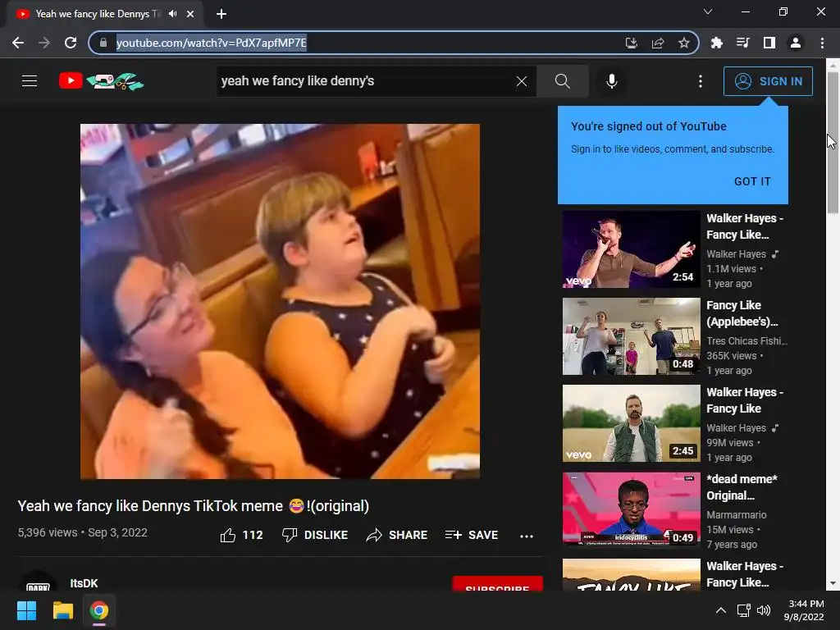Open more actions ellipsis under video
The height and width of the screenshot is (630, 840).
point(527,536)
